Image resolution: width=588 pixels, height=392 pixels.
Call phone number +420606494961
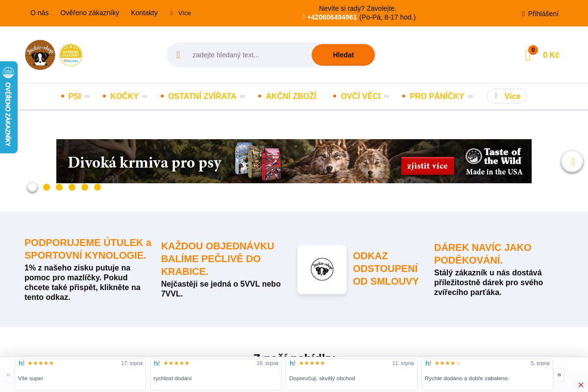click(332, 17)
